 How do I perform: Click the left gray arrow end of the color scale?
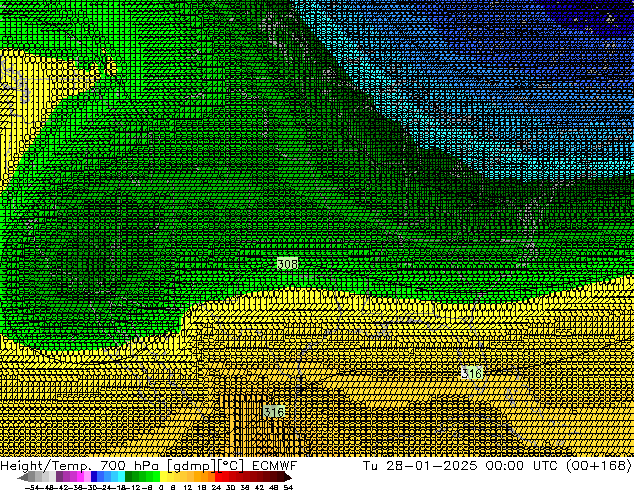[x=22, y=477]
